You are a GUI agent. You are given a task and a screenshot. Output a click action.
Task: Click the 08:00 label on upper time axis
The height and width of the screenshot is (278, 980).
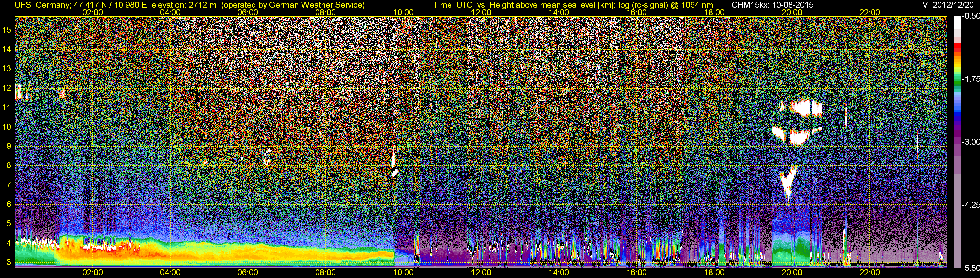point(326,12)
